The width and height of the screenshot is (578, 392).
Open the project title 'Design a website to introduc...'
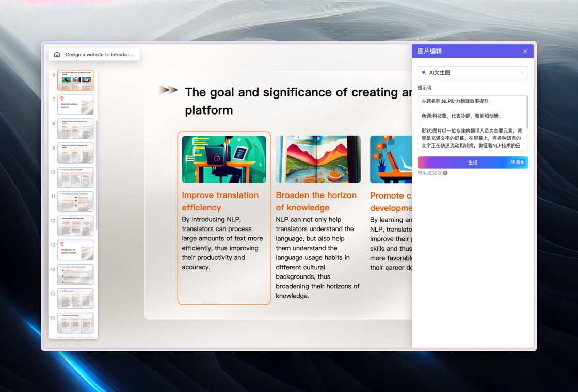tap(100, 55)
